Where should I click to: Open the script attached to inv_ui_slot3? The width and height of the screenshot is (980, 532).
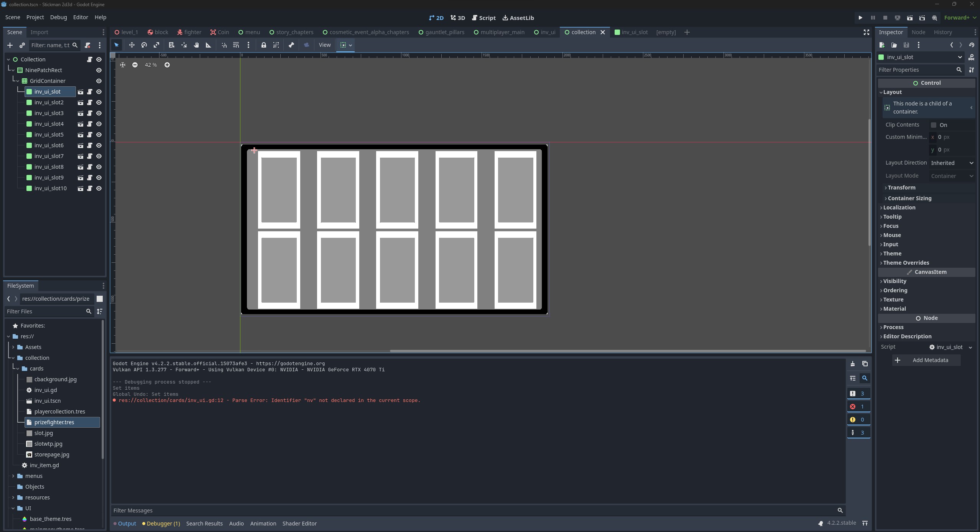coord(89,113)
